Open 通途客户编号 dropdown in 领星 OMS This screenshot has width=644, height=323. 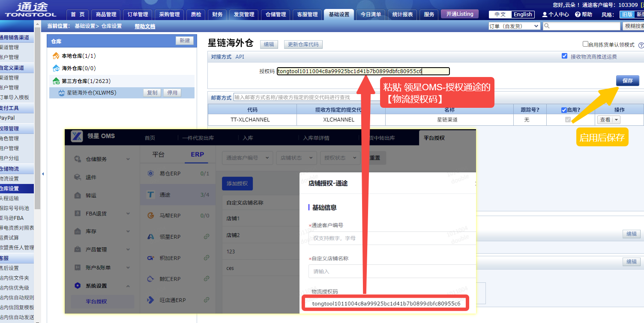(247, 158)
